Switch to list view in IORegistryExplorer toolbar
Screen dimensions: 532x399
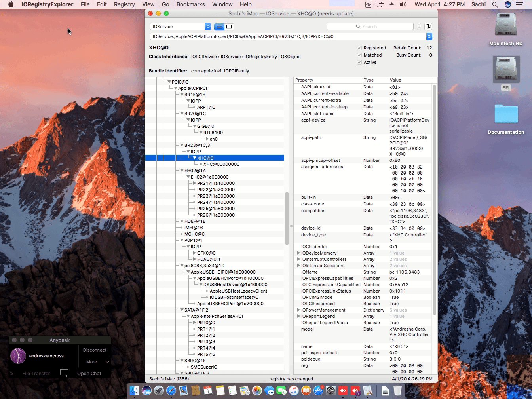pos(219,27)
